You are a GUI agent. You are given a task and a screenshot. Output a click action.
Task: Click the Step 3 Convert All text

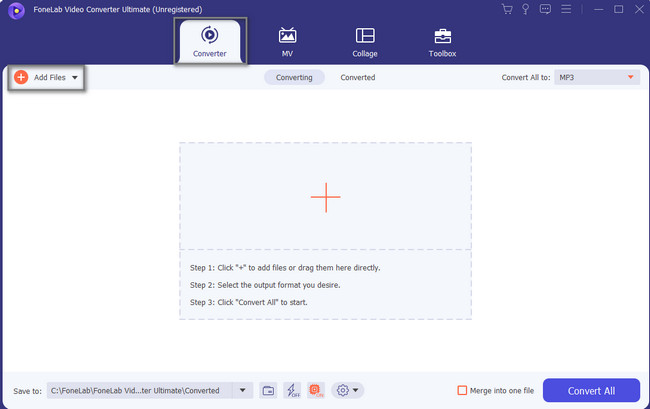[x=249, y=303]
